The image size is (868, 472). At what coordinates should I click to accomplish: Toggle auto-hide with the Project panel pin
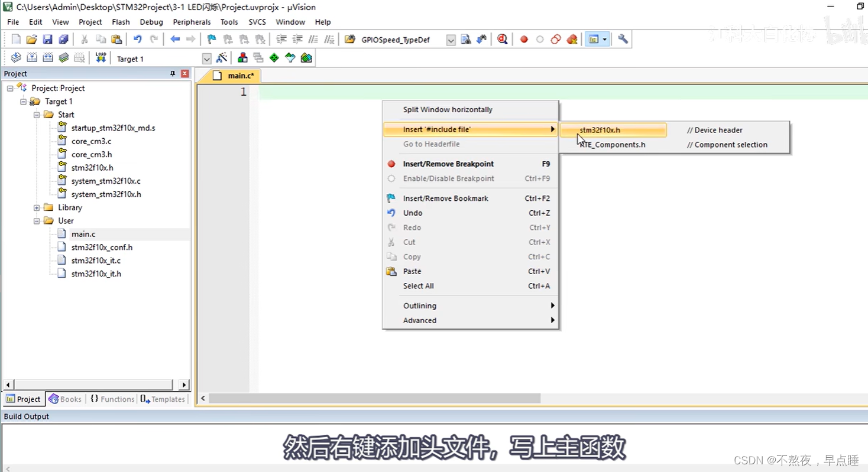point(172,73)
